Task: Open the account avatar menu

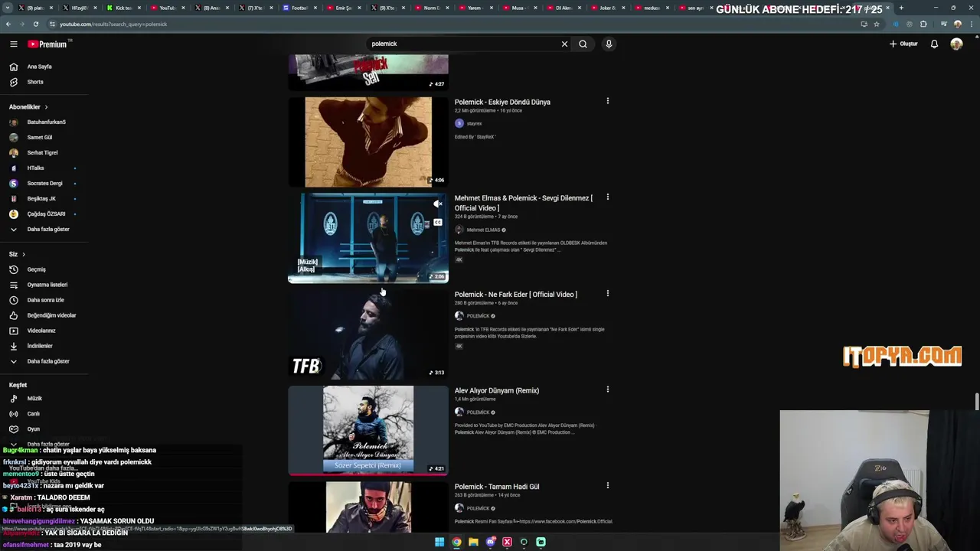Action: pos(956,44)
